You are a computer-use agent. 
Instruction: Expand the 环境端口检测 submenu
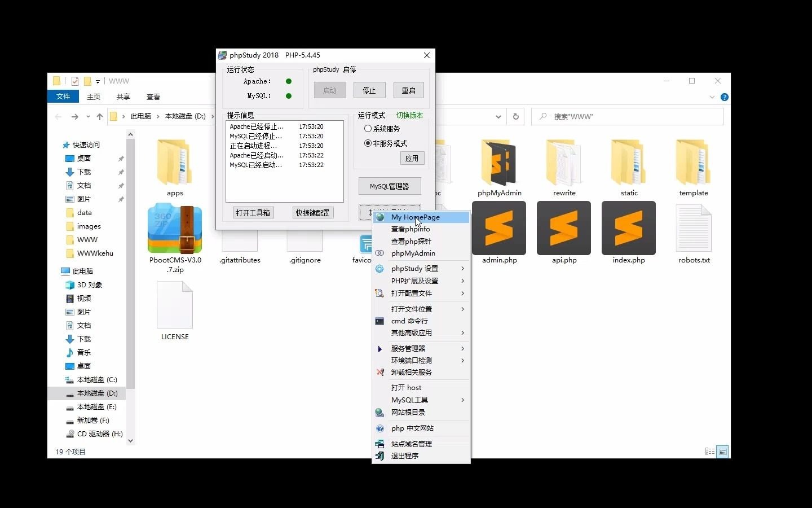click(462, 361)
